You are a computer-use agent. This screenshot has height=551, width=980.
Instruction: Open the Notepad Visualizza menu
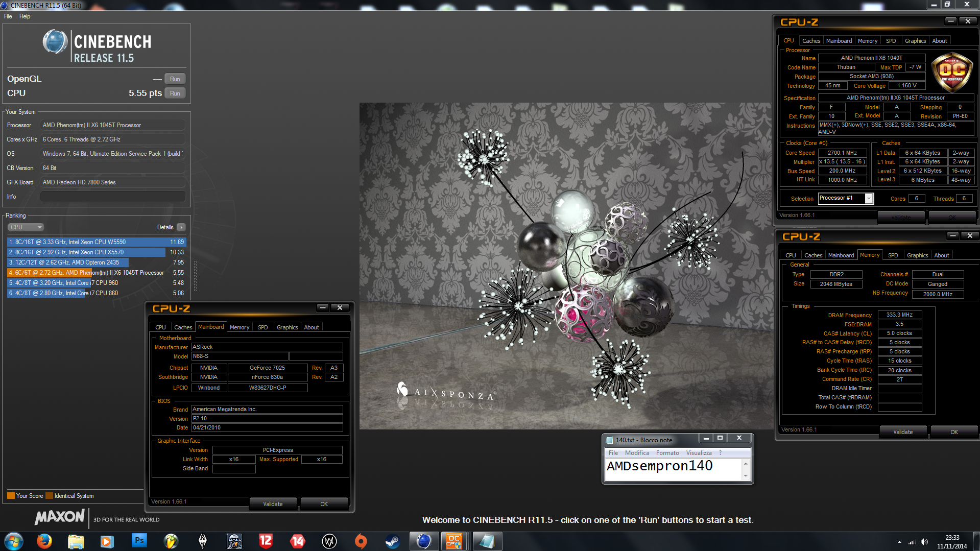pyautogui.click(x=699, y=453)
